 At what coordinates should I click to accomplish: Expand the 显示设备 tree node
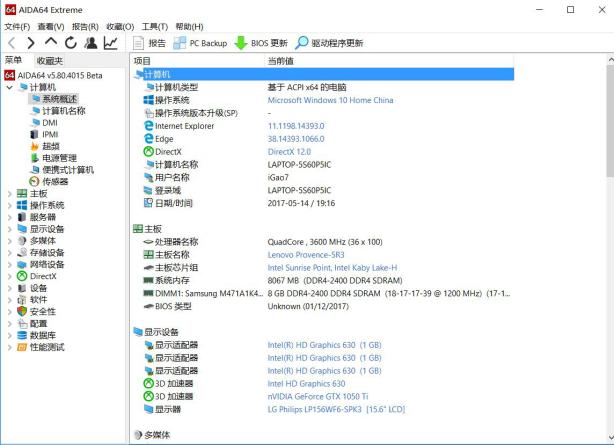[x=9, y=229]
